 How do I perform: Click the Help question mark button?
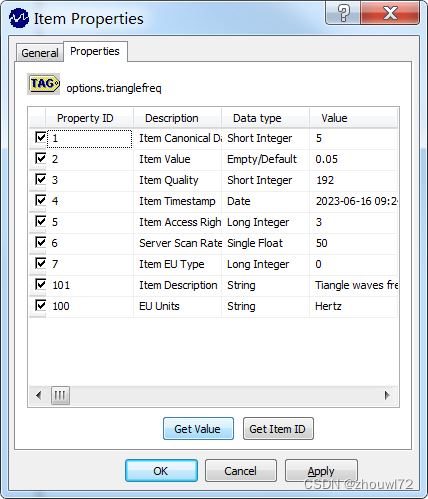[343, 13]
